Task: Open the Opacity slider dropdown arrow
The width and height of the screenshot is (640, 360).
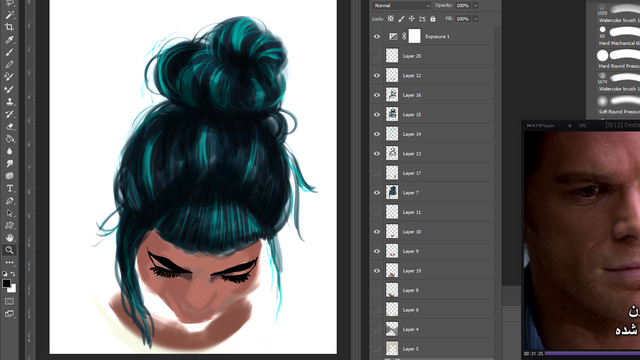Action: coord(476,6)
